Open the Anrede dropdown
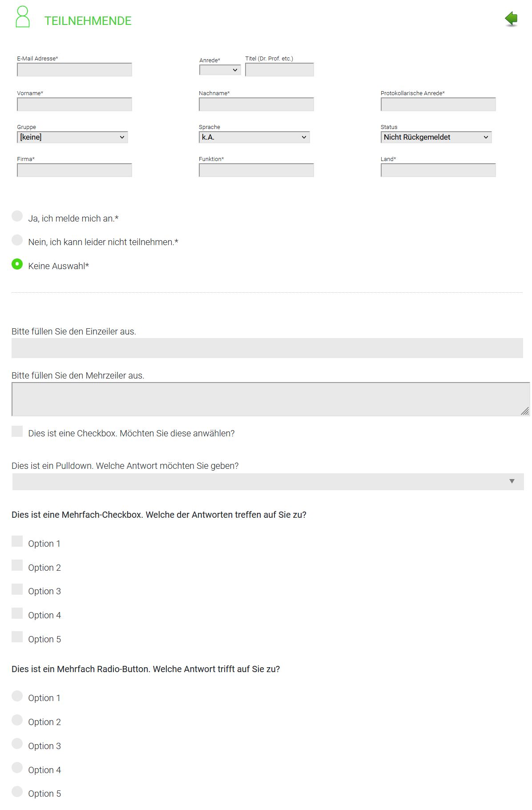The width and height of the screenshot is (532, 810). pyautogui.click(x=220, y=70)
